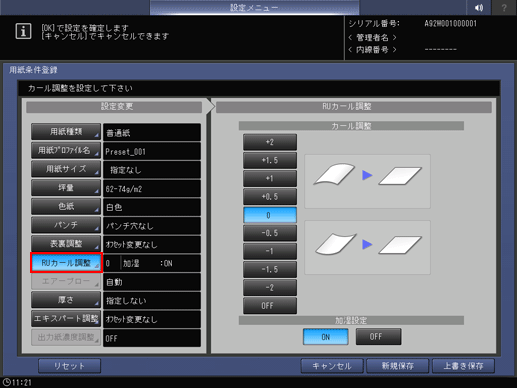Click 新規保存 to save as new

pyautogui.click(x=398, y=366)
